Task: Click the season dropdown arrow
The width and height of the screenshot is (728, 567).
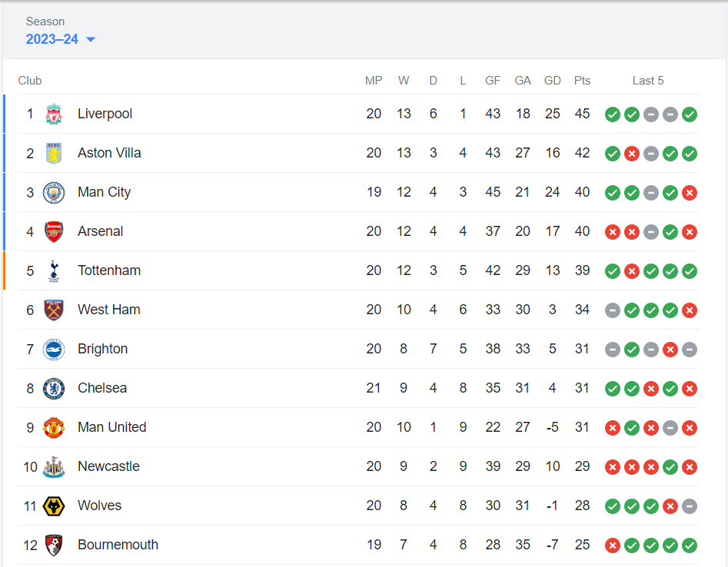Action: tap(91, 40)
